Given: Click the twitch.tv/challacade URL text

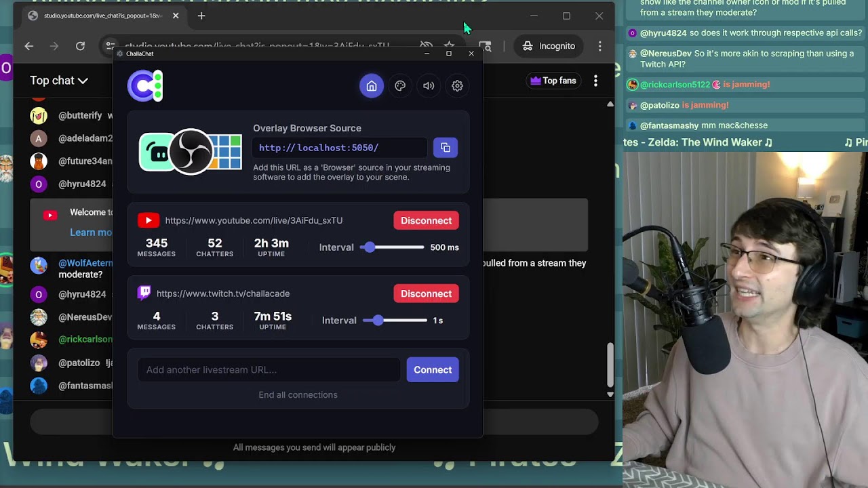Looking at the screenshot, I should tap(223, 293).
